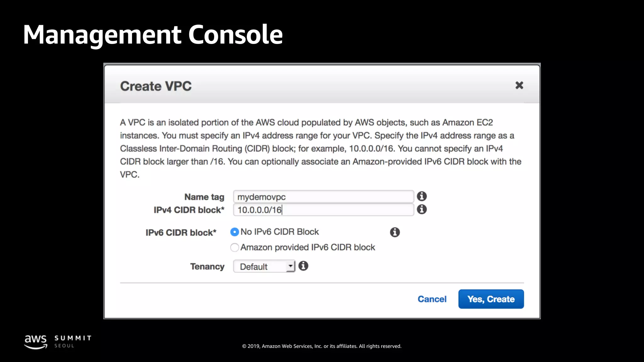Click the Tenancy label
The image size is (644, 362).
pyautogui.click(x=207, y=266)
